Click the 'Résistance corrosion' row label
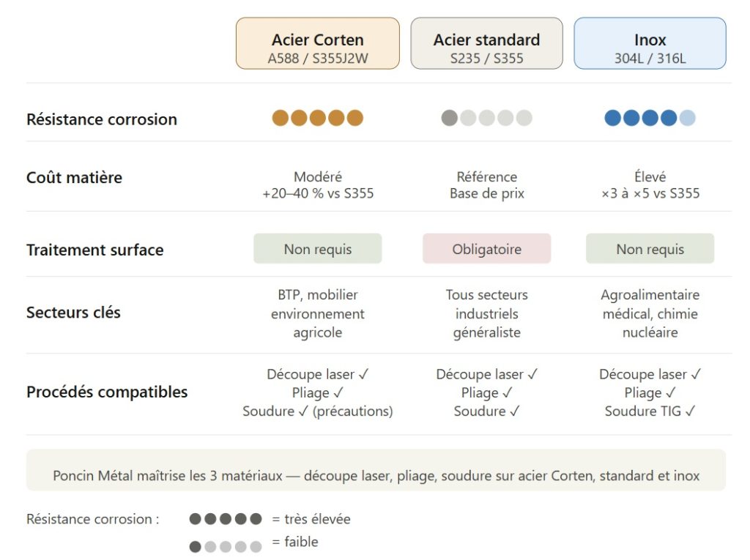This screenshot has height=560, width=750. coord(102,119)
